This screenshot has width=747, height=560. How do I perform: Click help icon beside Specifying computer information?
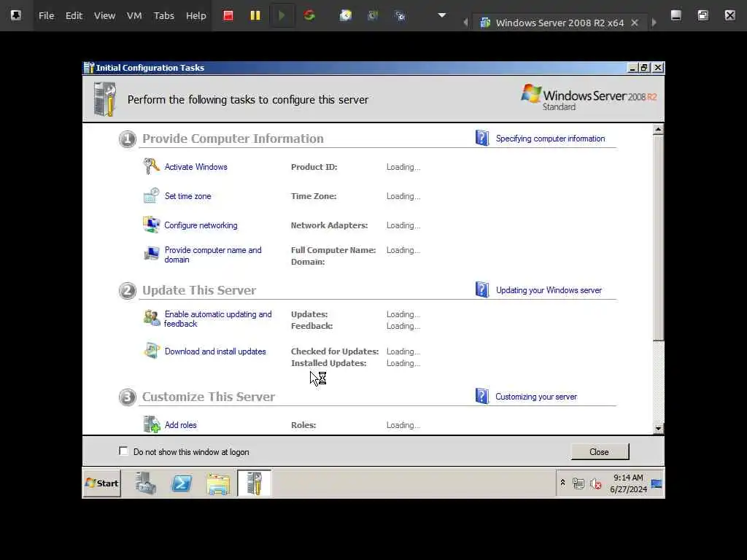point(482,138)
